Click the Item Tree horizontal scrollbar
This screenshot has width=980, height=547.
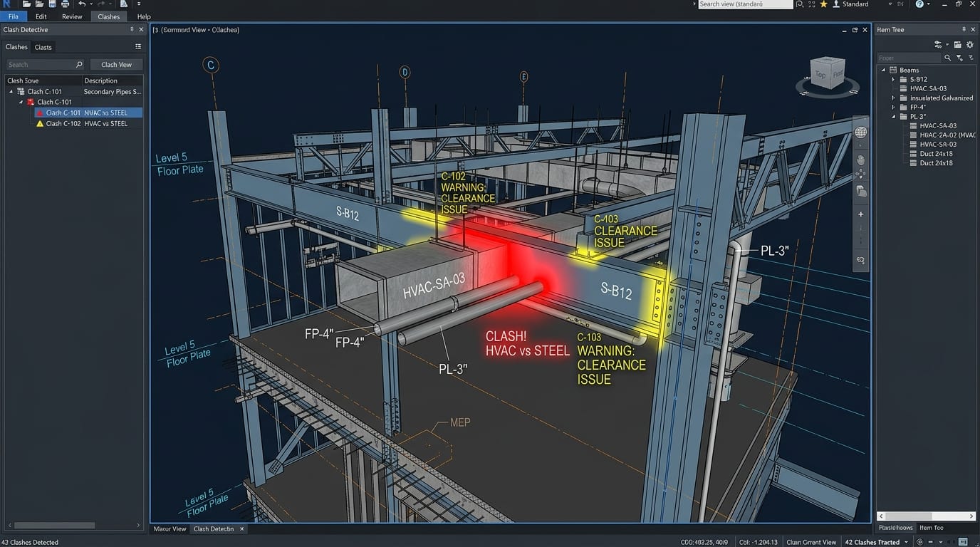[926, 516]
